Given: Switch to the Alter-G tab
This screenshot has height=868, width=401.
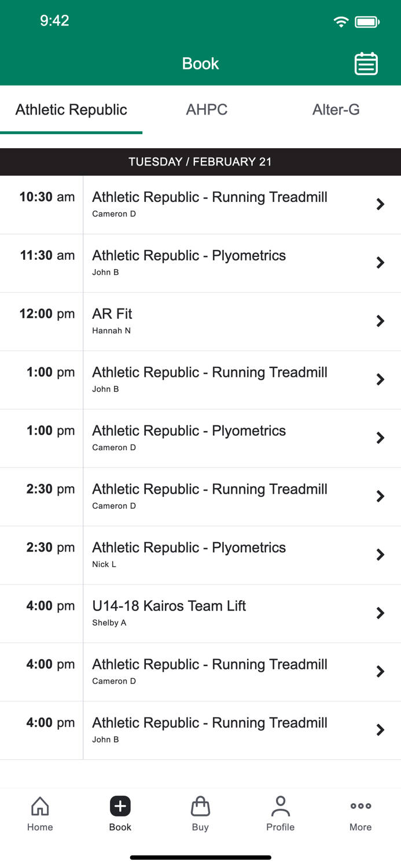Looking at the screenshot, I should (336, 110).
